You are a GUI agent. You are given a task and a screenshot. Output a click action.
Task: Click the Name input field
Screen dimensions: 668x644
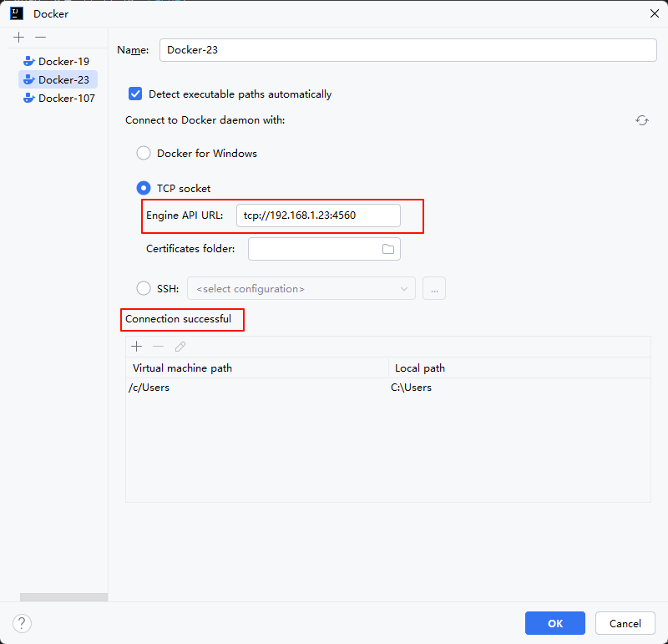click(407, 50)
